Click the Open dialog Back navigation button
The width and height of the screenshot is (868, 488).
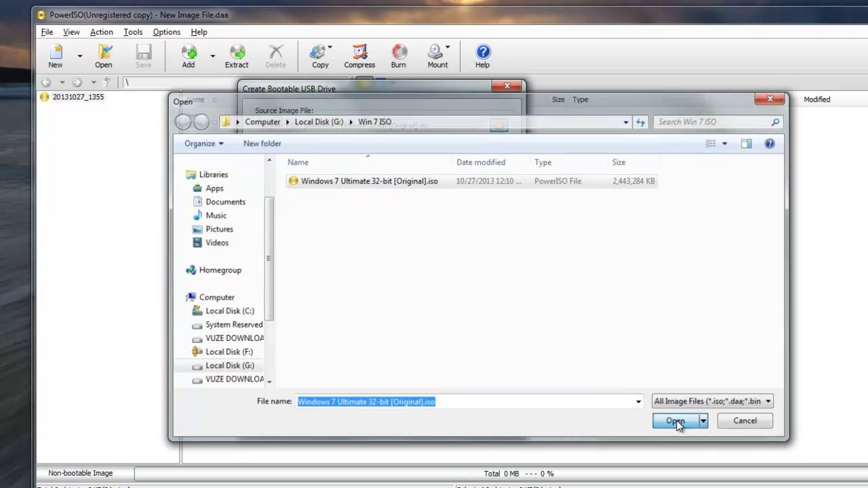pyautogui.click(x=183, y=122)
